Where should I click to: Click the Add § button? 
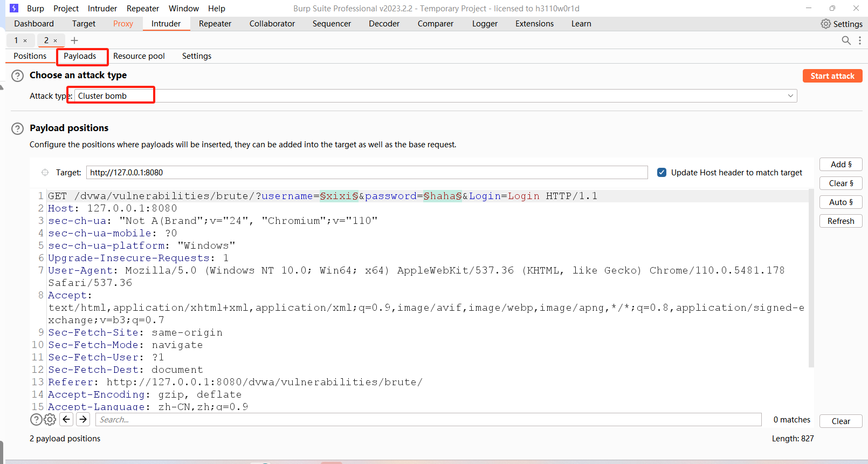coord(841,165)
